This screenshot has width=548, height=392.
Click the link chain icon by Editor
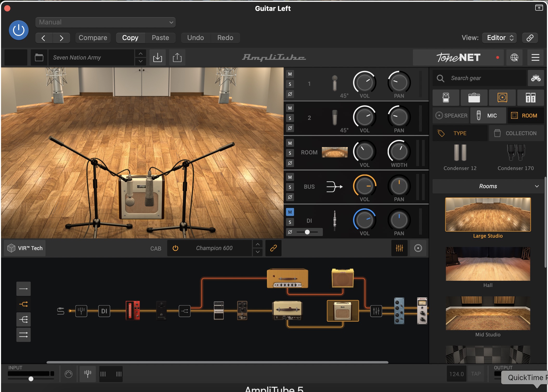530,38
